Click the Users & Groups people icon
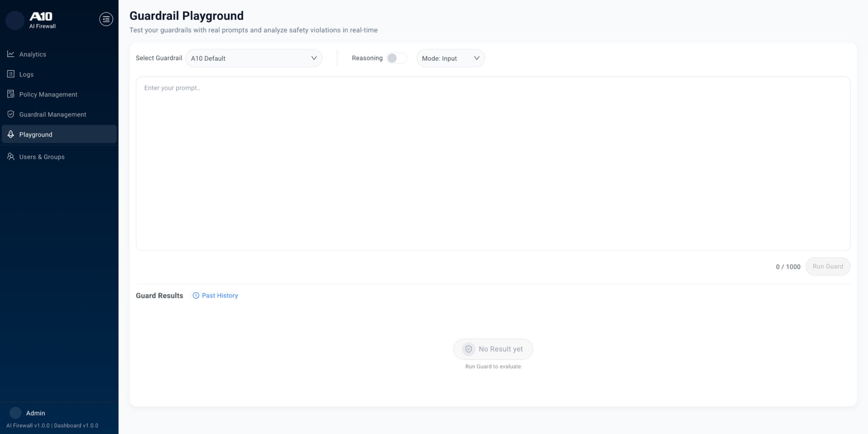 tap(11, 157)
